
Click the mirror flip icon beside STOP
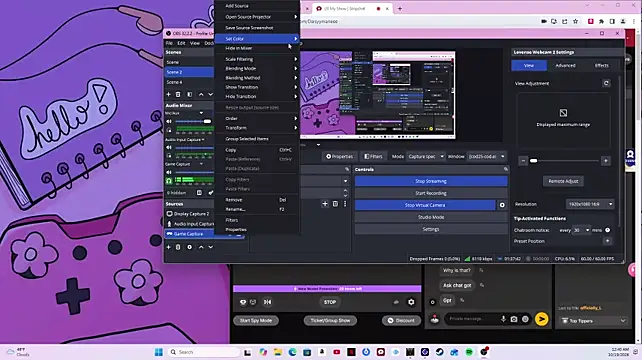(267, 302)
